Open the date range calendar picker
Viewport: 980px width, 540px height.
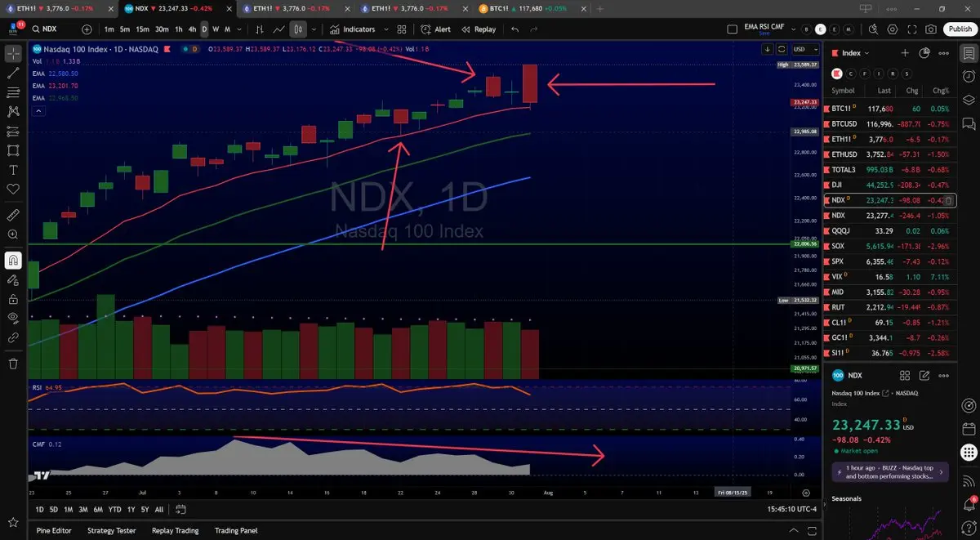click(x=180, y=509)
